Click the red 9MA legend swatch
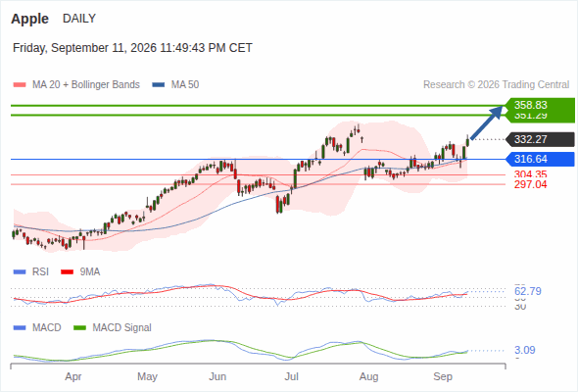This screenshot has height=392, width=578. pos(67,272)
